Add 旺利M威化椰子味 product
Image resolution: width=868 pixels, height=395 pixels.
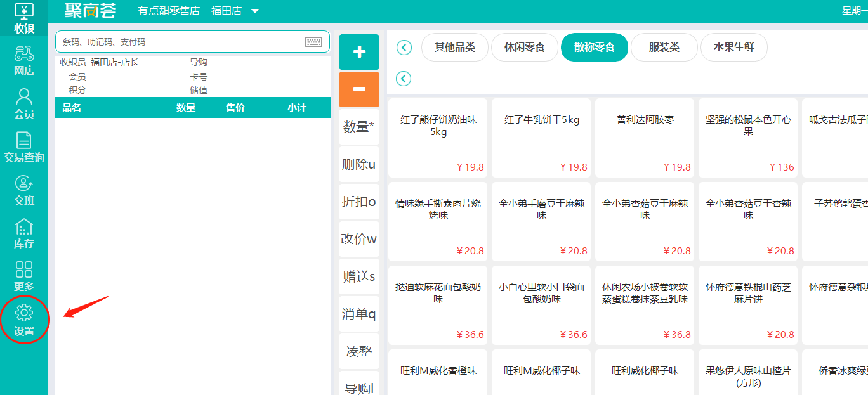[541, 372]
